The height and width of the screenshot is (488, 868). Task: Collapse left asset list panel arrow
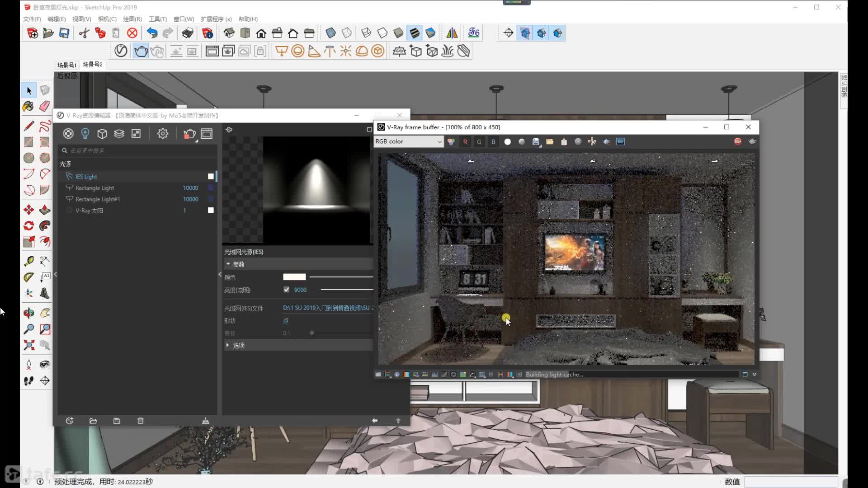[55, 274]
